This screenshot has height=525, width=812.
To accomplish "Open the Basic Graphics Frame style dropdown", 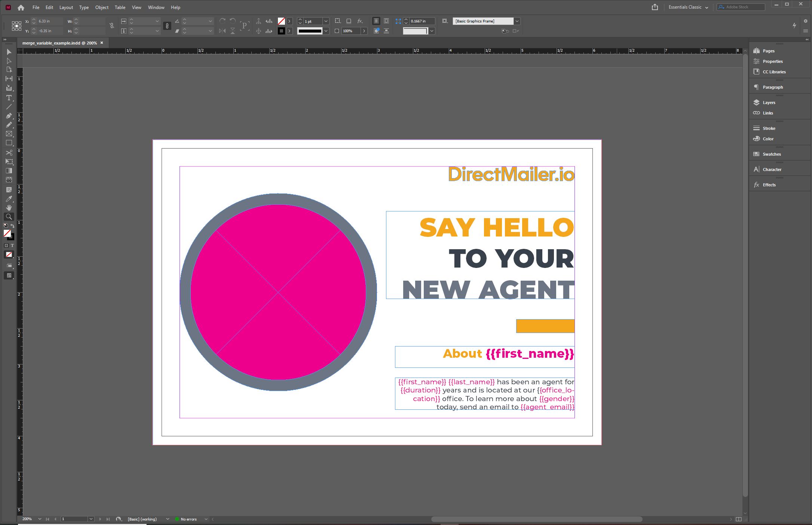I will [x=517, y=21].
